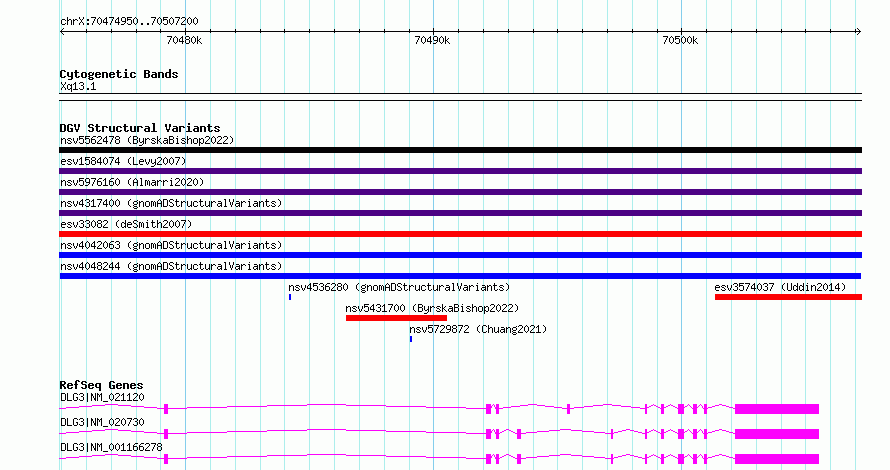
Task: Select the blue nsv4042063 variant bar
Action: (460, 255)
